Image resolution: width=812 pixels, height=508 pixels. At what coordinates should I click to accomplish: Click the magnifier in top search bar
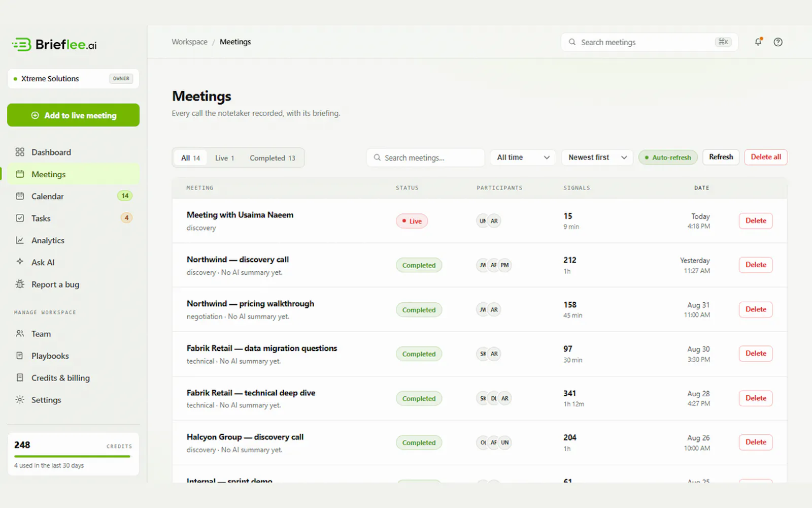[x=572, y=42]
